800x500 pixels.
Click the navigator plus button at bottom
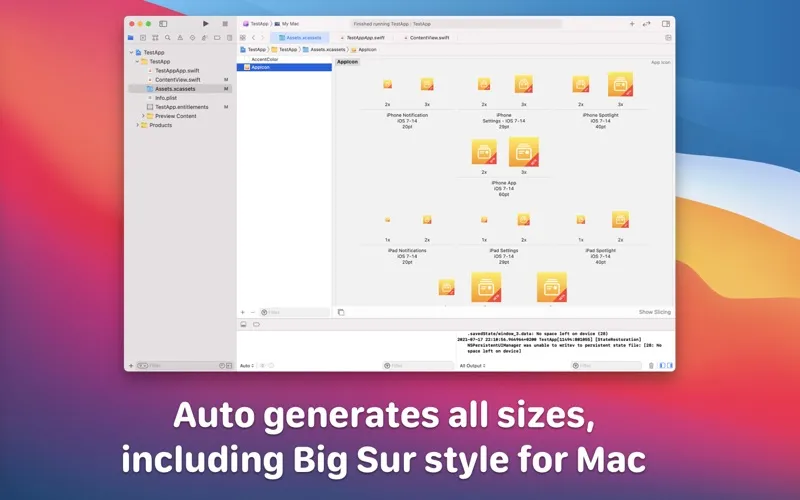tap(131, 366)
